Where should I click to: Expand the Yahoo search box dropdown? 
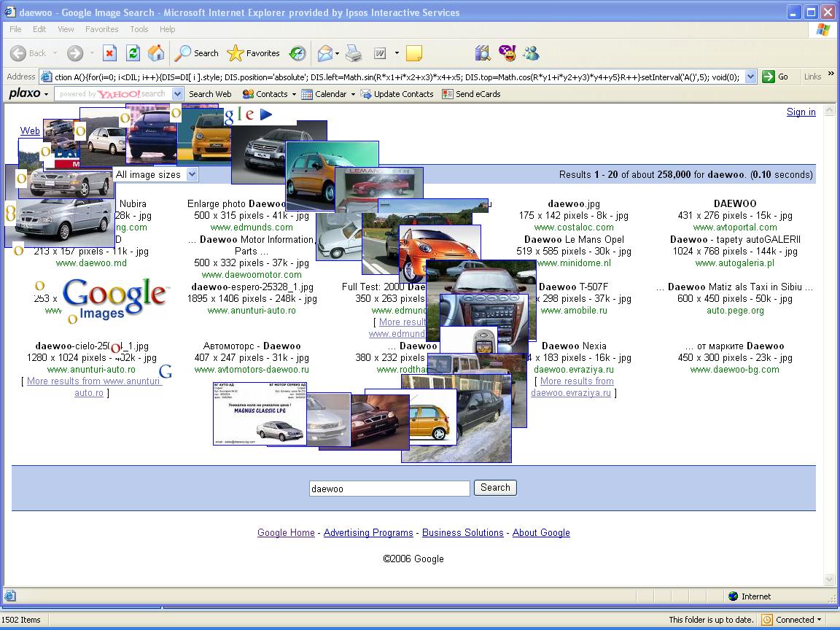[x=178, y=94]
